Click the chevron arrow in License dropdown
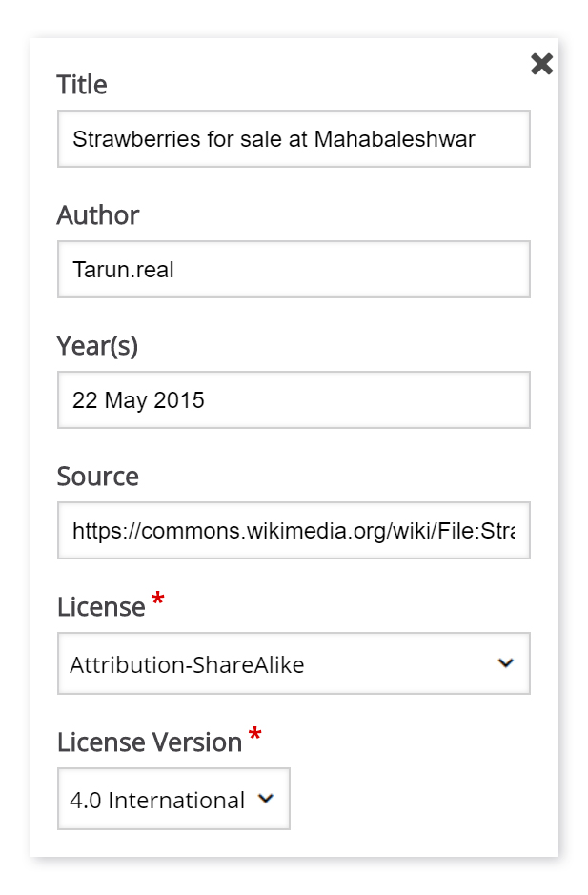Viewport: 588px width, 895px height. pos(506,663)
